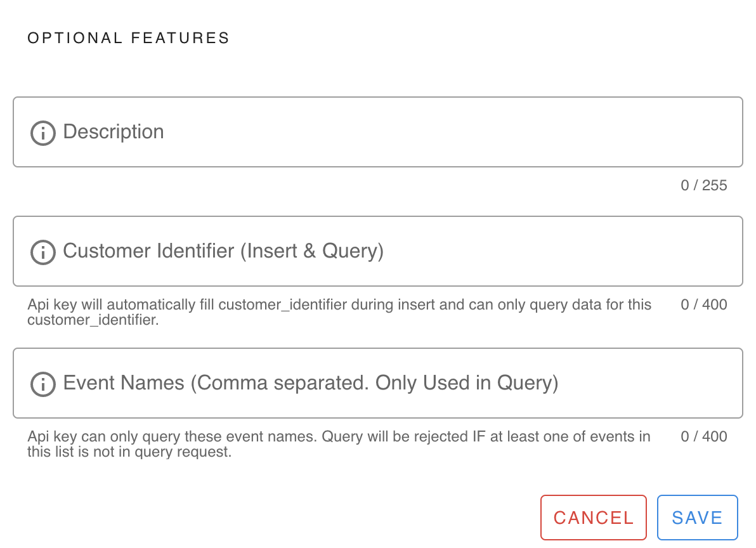Click the 0 / 255 character counter
The image size is (756, 548).
704,185
